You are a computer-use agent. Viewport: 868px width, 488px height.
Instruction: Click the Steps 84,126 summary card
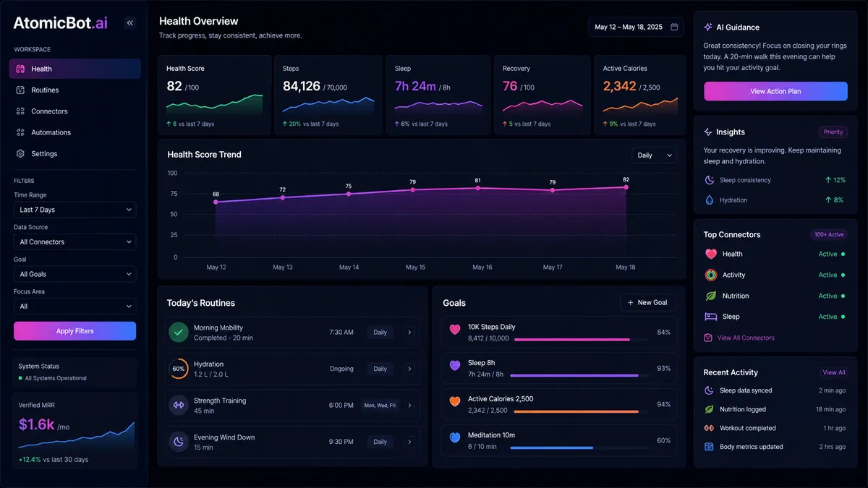click(x=328, y=95)
